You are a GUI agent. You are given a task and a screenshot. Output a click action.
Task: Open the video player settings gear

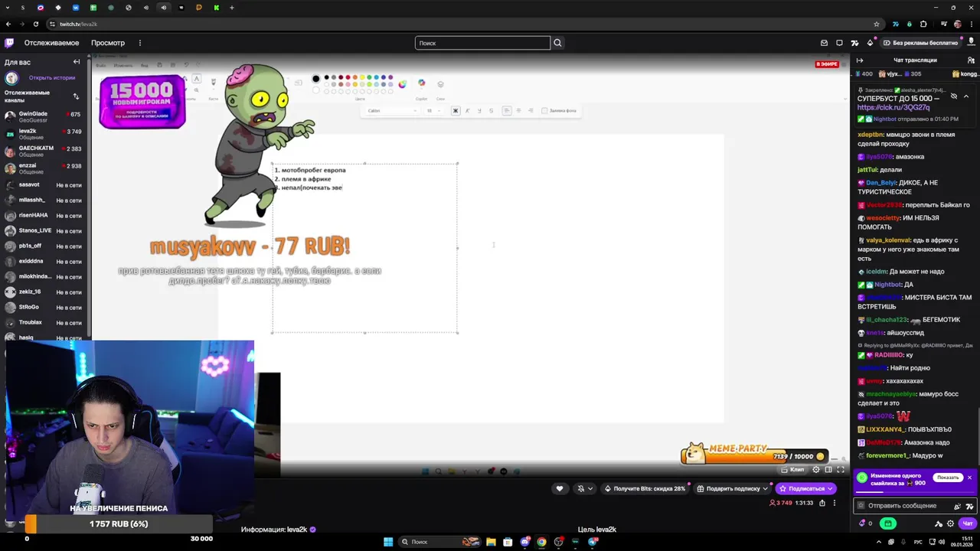816,470
